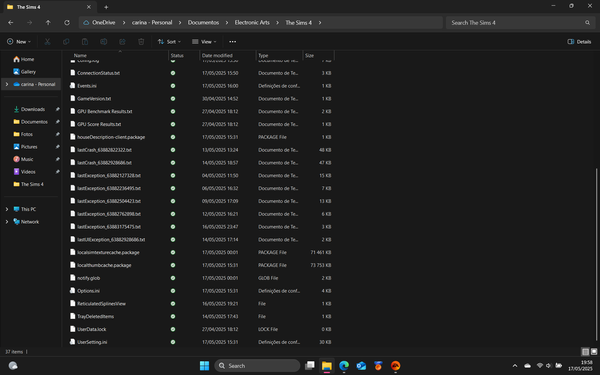Click the OneDrive cloud tray icon
The height and width of the screenshot is (375, 600).
527,366
